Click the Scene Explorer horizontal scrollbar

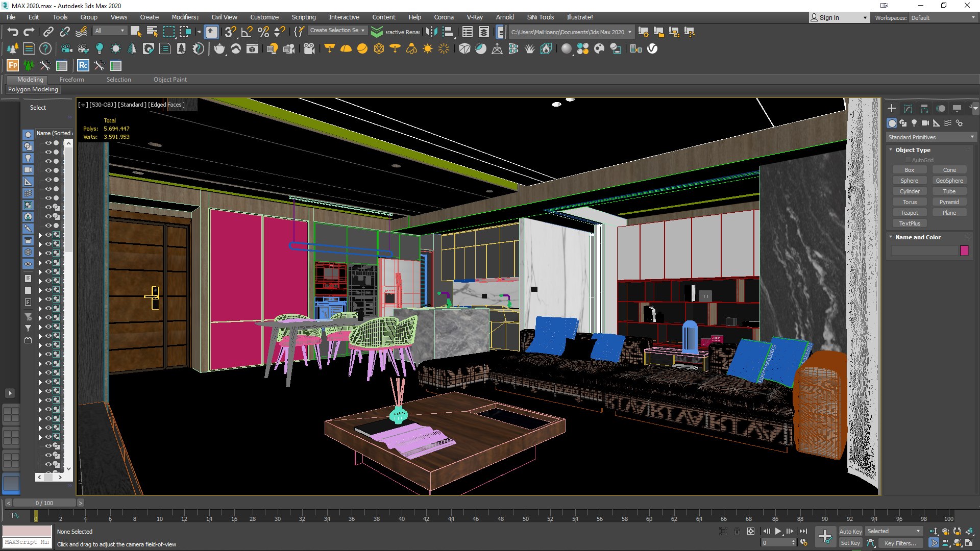[x=49, y=477]
